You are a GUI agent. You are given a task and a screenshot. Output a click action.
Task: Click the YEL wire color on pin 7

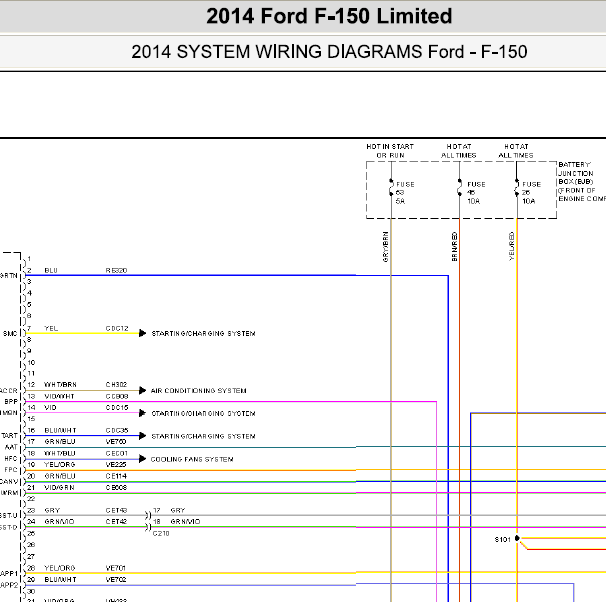pos(51,328)
